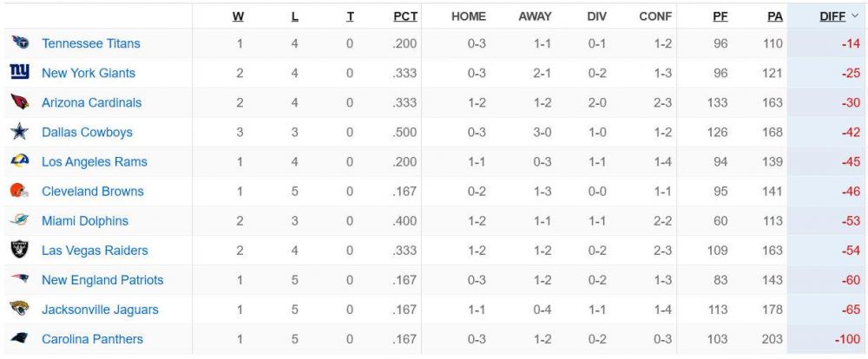The image size is (868, 359).
Task: Sort table by PF header
Action: 720,16
